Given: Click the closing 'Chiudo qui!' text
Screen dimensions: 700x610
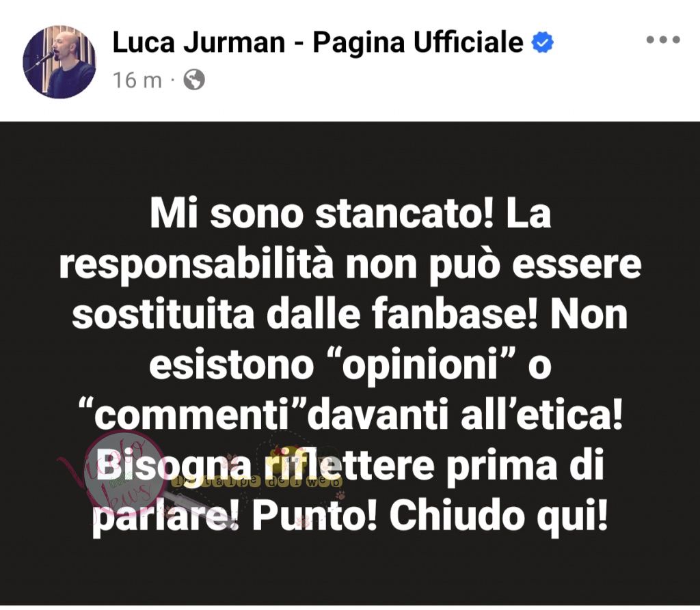Looking at the screenshot, I should [498, 518].
